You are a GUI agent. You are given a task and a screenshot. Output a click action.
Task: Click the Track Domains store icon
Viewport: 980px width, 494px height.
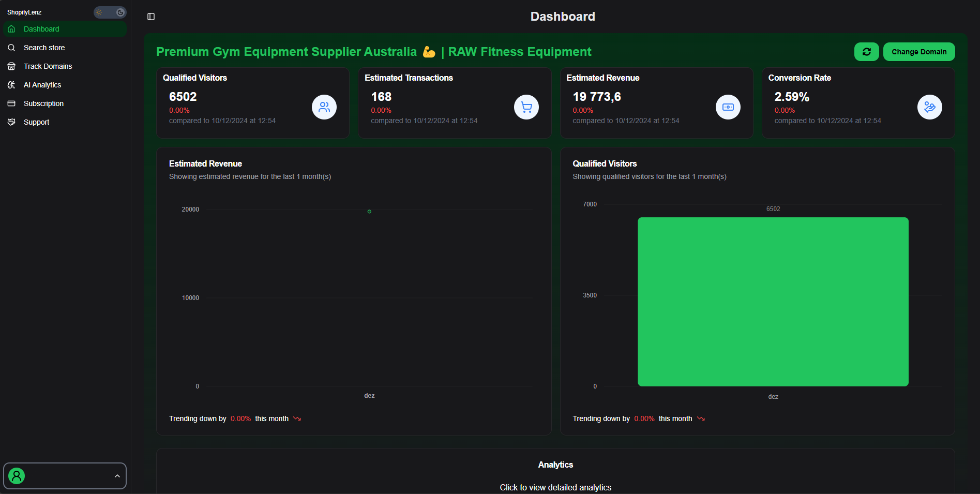pos(11,66)
